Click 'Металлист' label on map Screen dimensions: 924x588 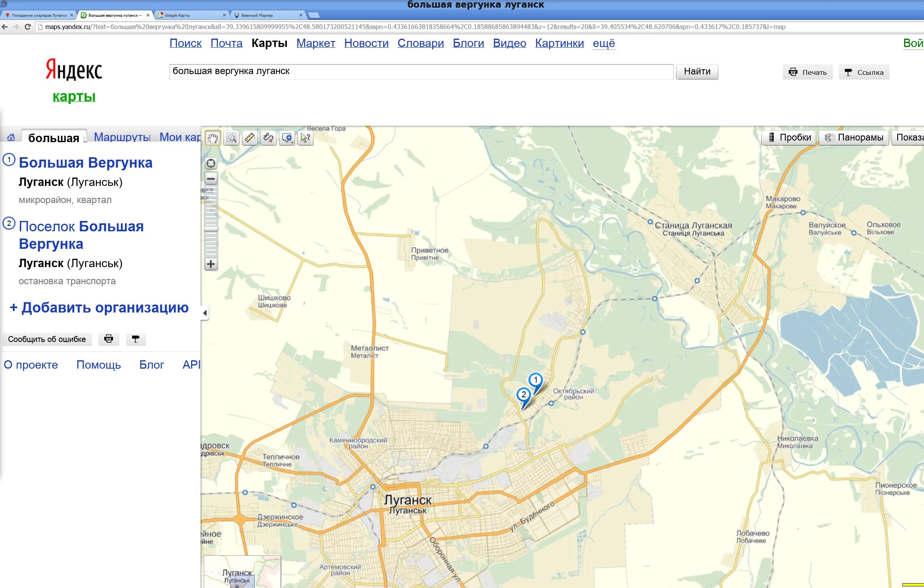pyautogui.click(x=370, y=352)
